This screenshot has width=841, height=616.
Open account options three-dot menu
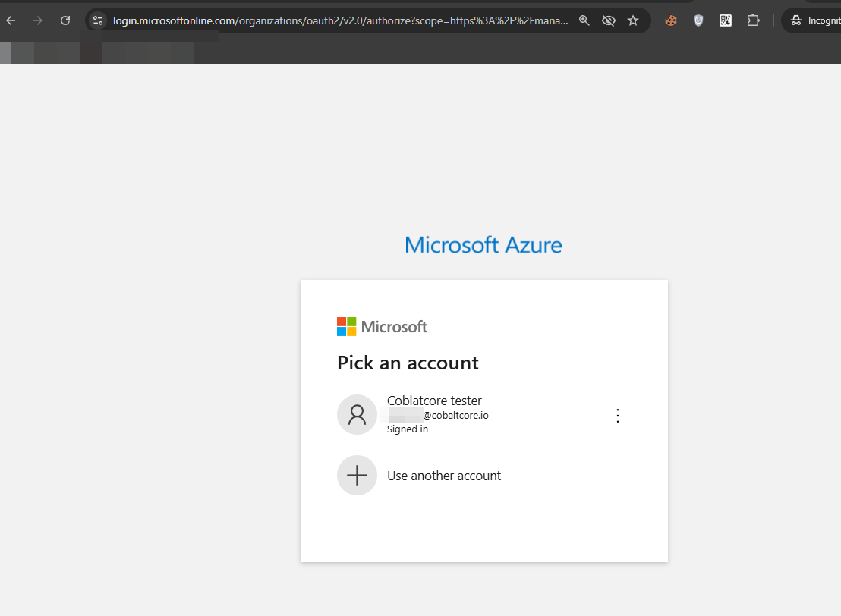(x=617, y=415)
